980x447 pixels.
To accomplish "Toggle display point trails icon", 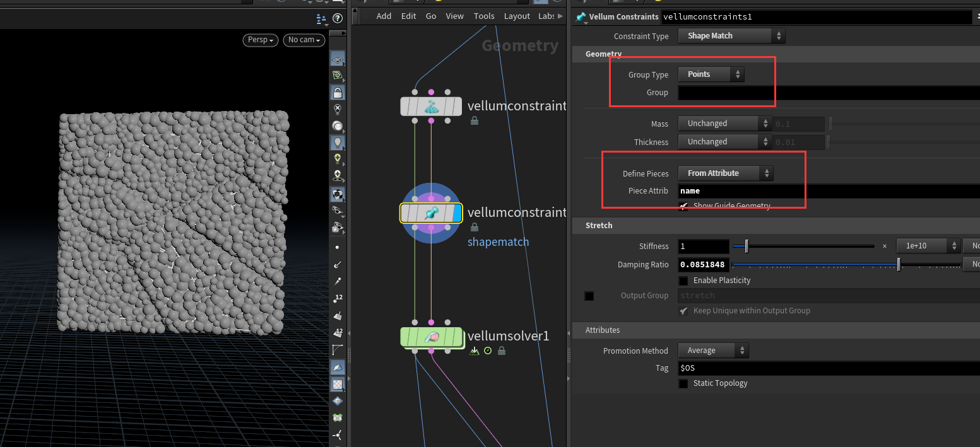I will point(338,281).
